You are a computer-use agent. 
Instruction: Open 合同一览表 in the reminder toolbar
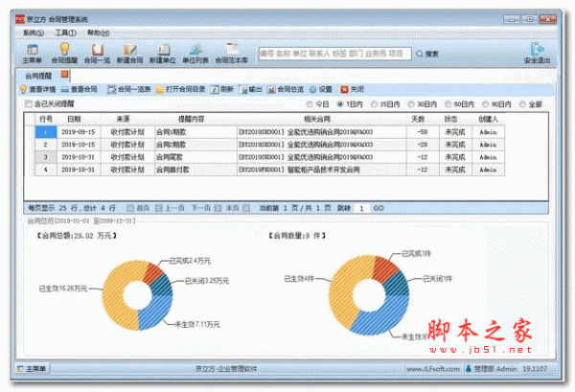coord(129,89)
